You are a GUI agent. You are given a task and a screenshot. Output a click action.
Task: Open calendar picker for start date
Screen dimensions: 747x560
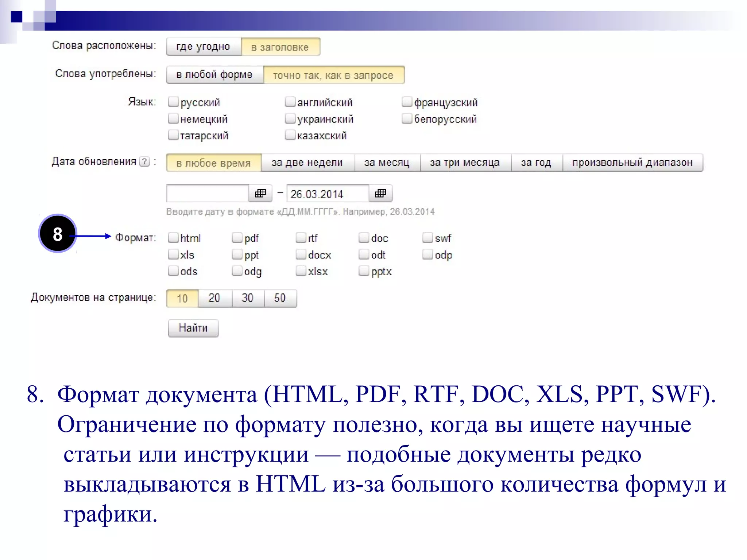point(260,193)
